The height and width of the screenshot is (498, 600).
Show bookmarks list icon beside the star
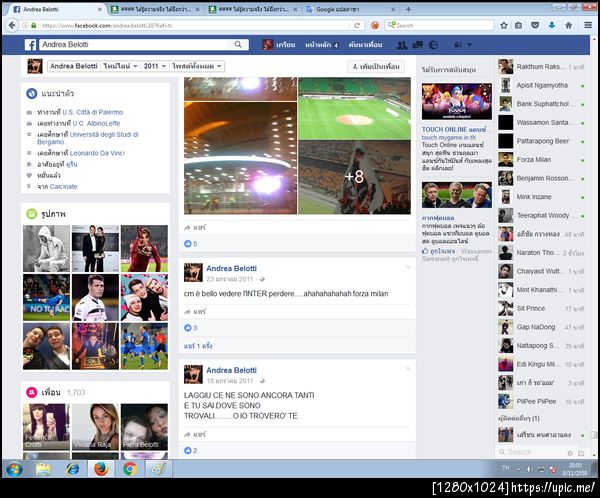[x=518, y=25]
